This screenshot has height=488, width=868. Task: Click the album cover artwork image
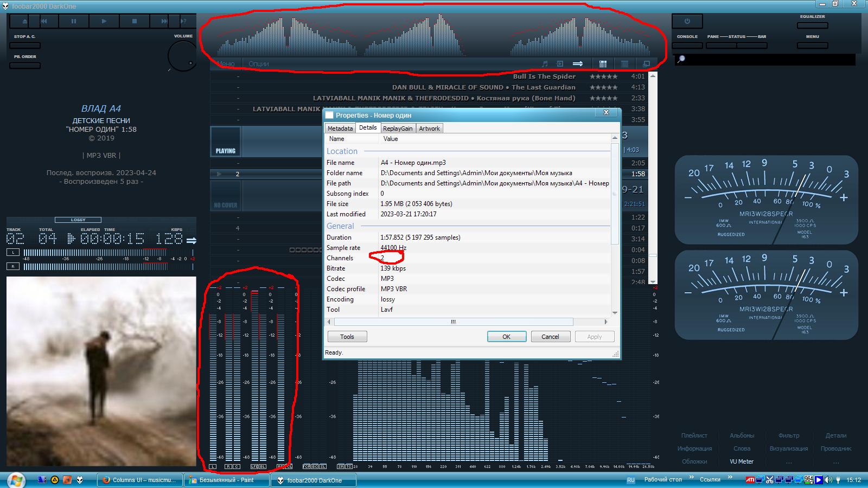pos(101,371)
